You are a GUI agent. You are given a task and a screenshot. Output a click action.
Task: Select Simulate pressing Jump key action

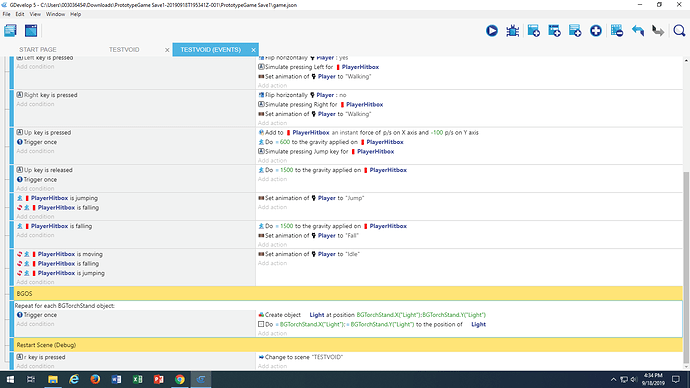[x=326, y=151]
